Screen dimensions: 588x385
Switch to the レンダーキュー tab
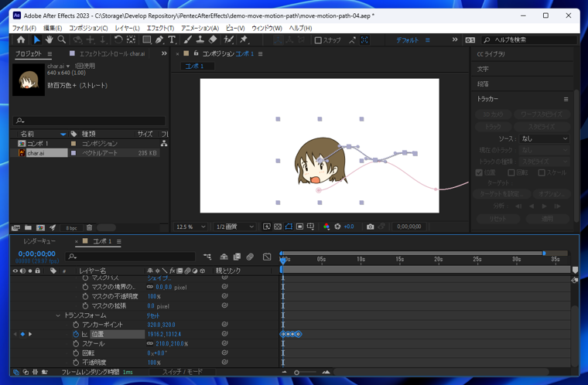tap(38, 241)
